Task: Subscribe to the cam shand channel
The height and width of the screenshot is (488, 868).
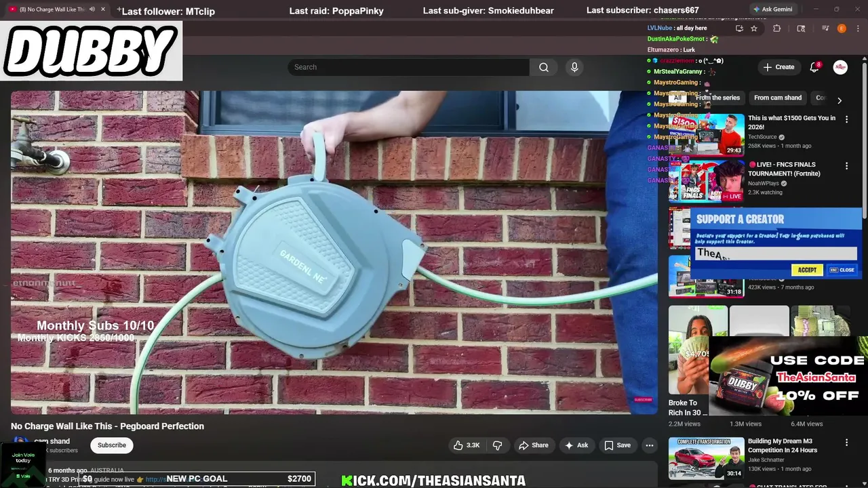Action: coord(112,445)
